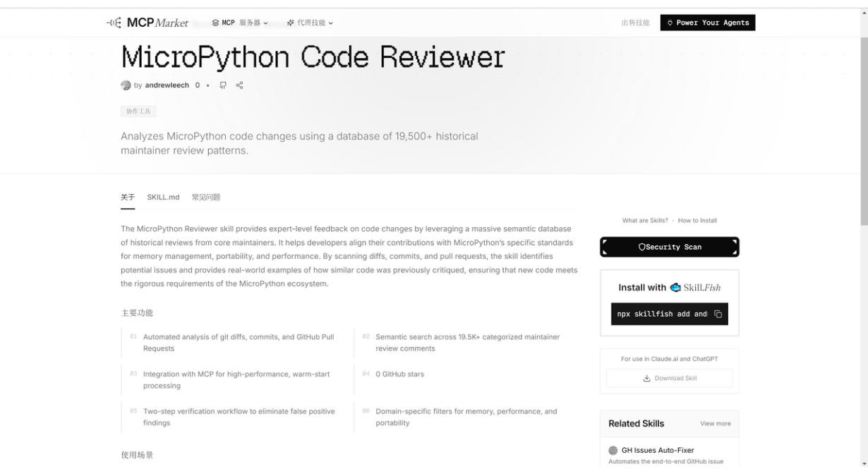
Task: Click the Skill.Fish fish logo
Action: tap(675, 288)
